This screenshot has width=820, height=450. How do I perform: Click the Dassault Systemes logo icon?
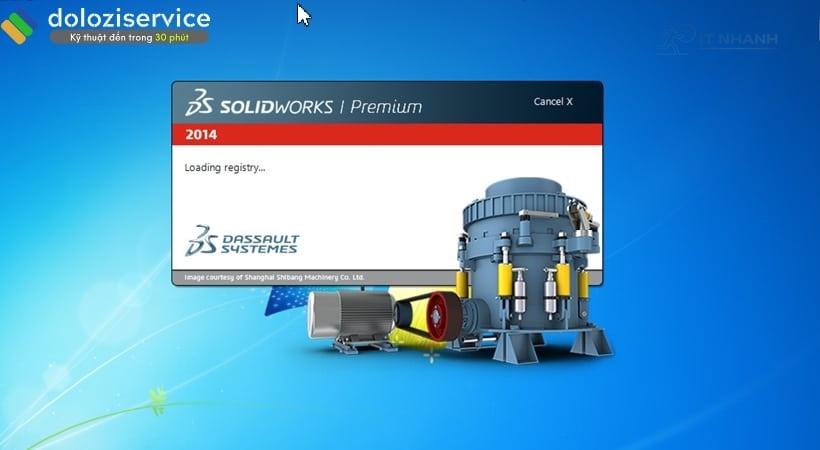coord(201,240)
